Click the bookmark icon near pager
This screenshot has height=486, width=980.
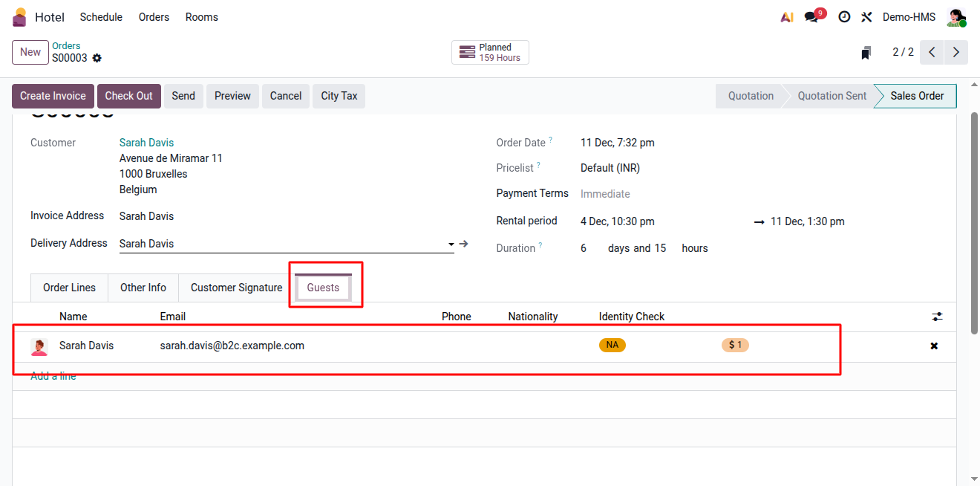[x=866, y=53]
